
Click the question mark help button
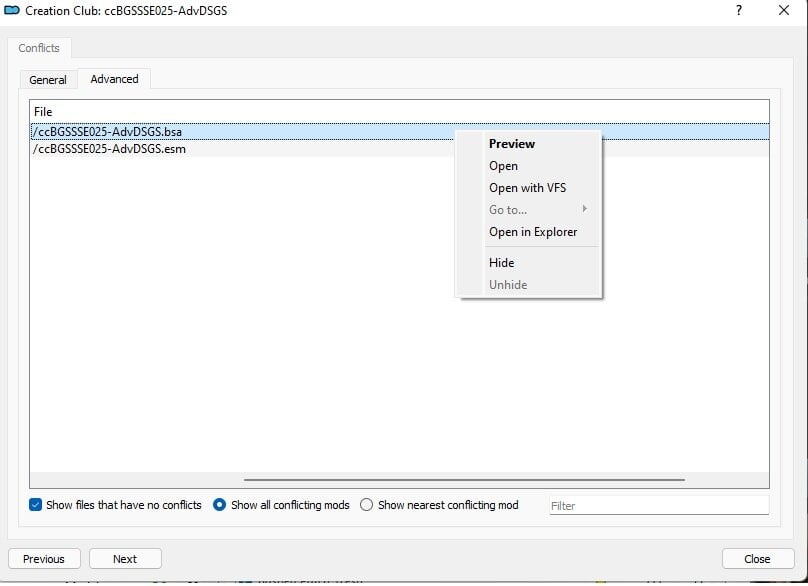(739, 10)
